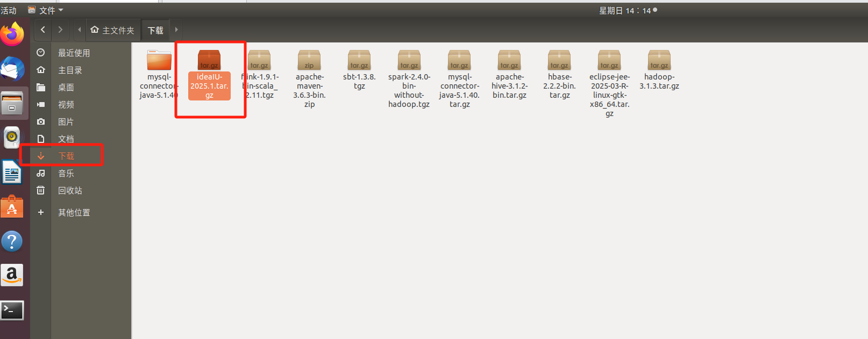Select the sbt-1.3.8.tgz archive
The image size is (868, 339).
tap(359, 60)
